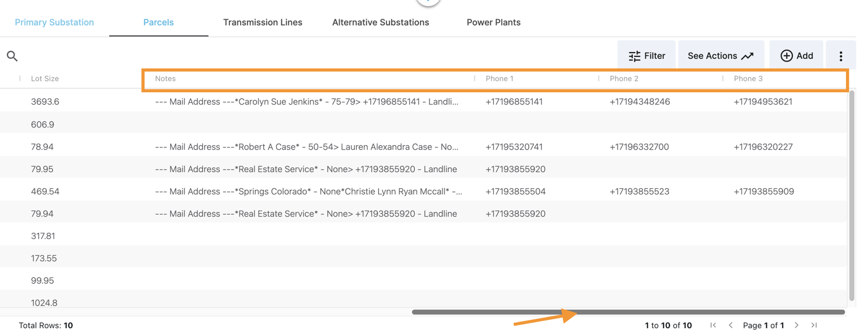Click the trending arrow icon next to See Actions

tap(749, 55)
